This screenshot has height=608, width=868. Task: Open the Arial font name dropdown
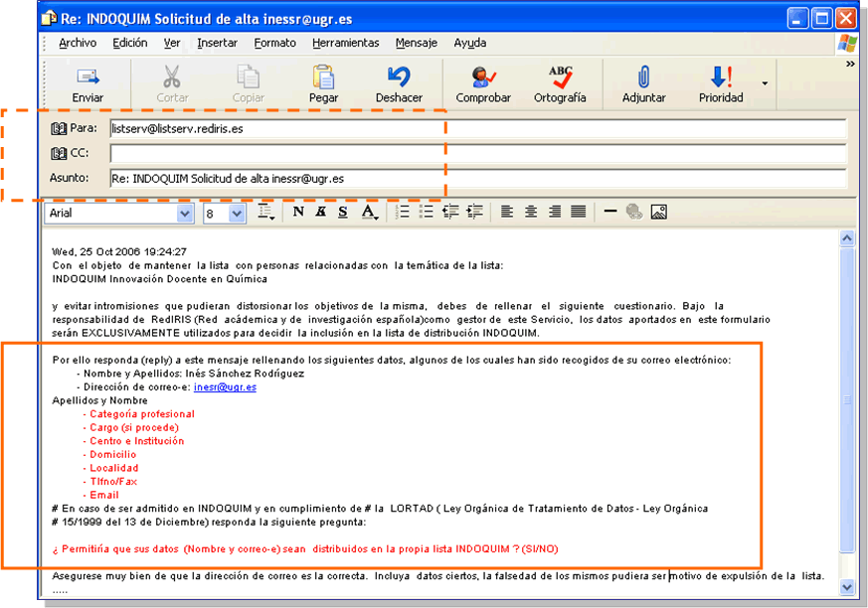[x=185, y=214]
